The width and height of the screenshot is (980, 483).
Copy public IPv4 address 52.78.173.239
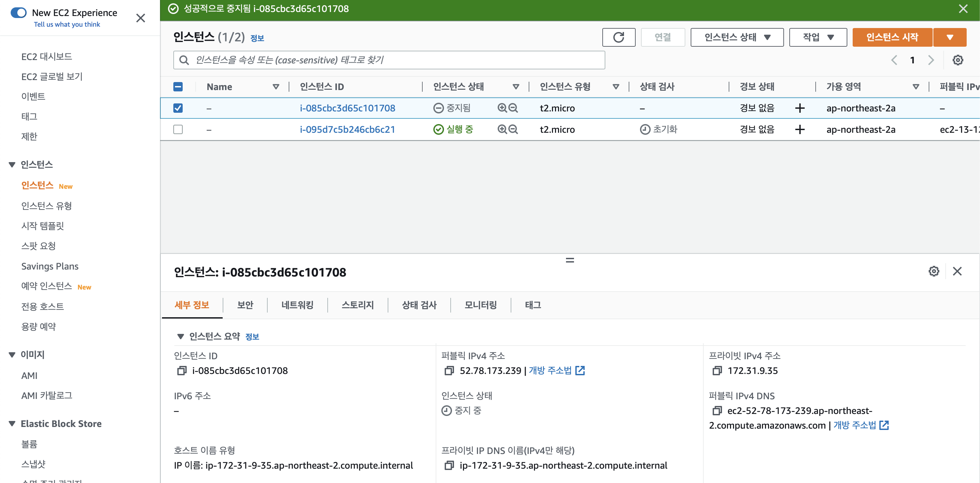click(449, 371)
